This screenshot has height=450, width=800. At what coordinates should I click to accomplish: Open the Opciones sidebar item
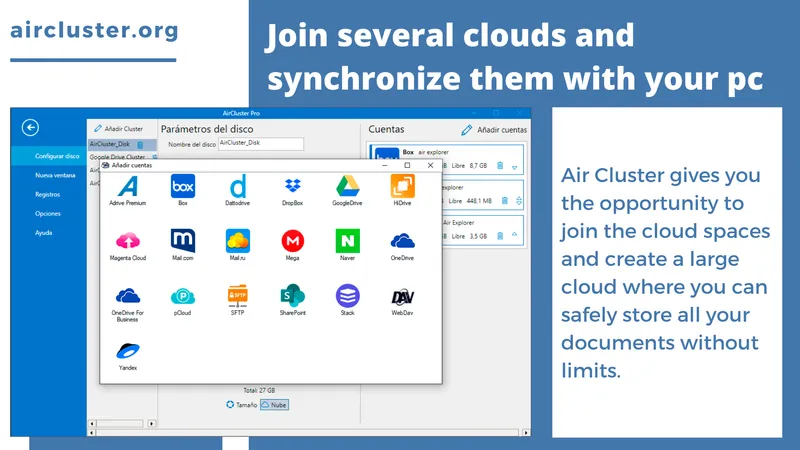tap(48, 214)
